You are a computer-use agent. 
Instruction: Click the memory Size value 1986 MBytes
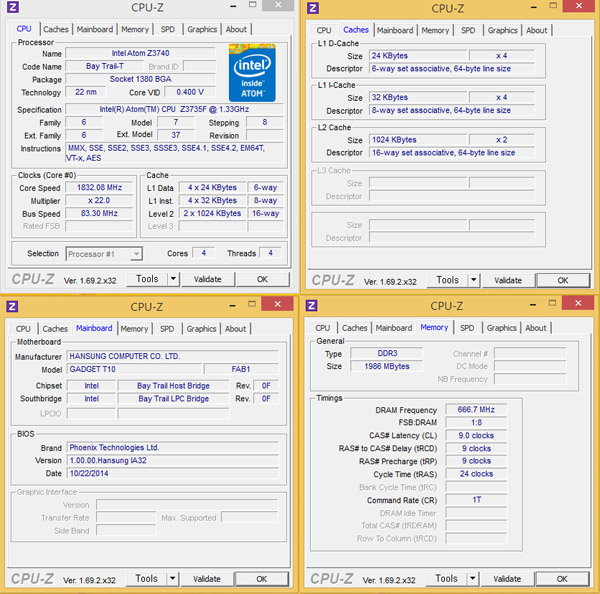(x=387, y=366)
